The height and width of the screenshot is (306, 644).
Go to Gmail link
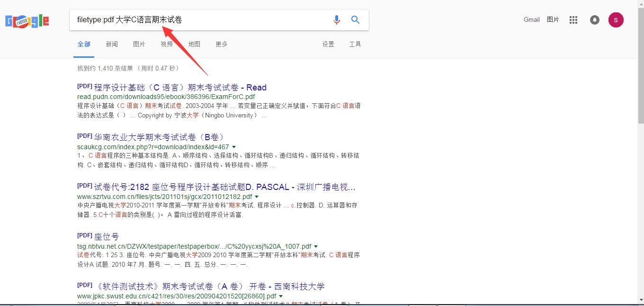click(532, 19)
